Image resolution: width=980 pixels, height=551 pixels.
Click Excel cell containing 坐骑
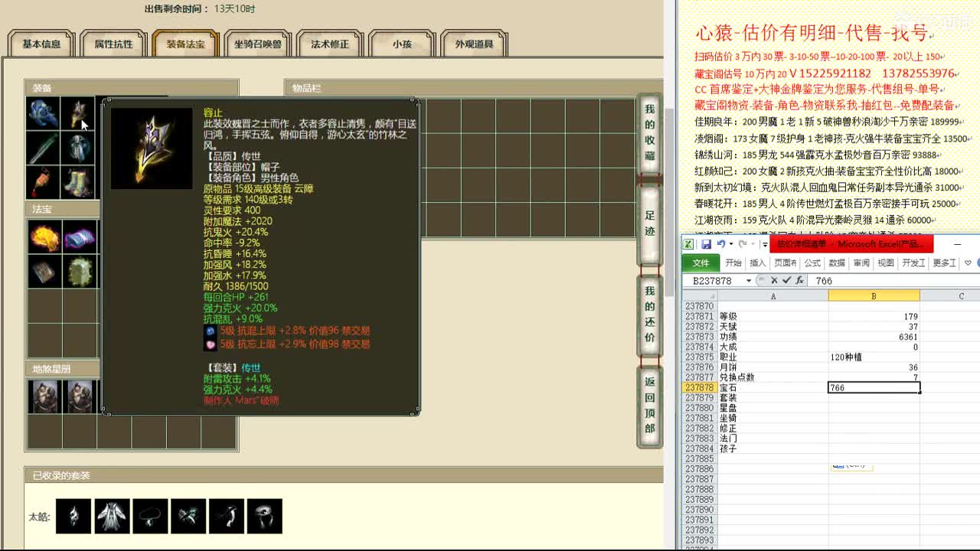tap(773, 419)
